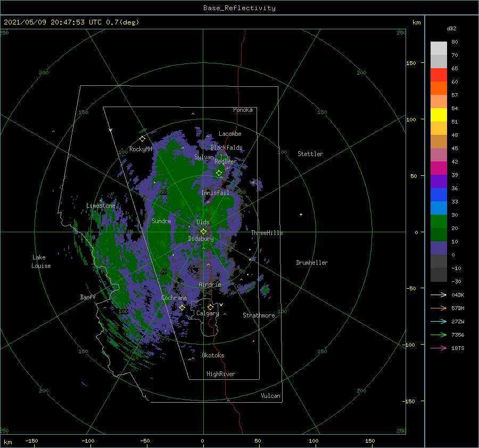Click the km unit label at top right
The width and height of the screenshot is (479, 448).
point(416,22)
